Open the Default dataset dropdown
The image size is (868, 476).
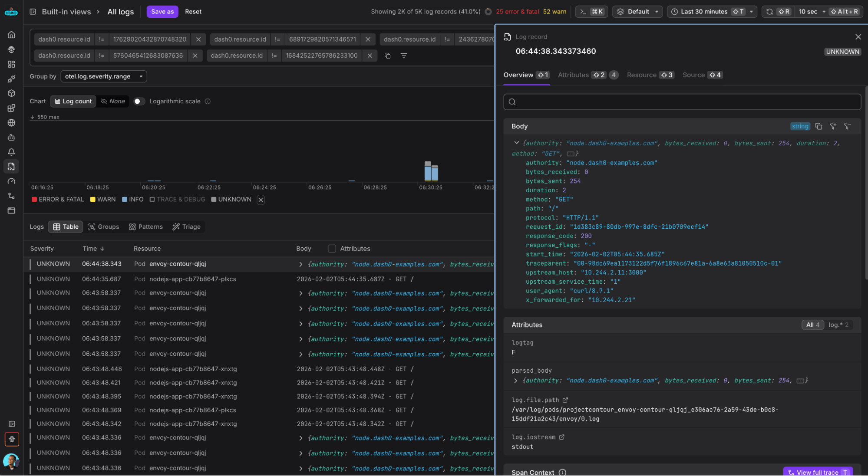pos(637,12)
